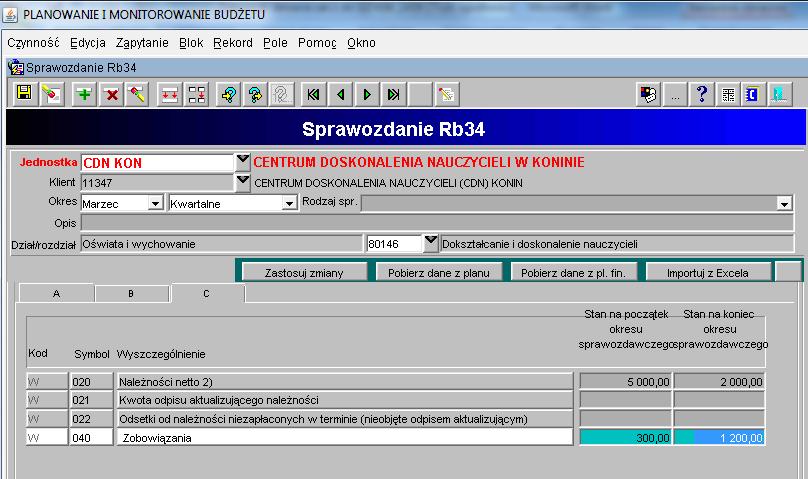
Task: Click the Importuj z Excela button
Action: [708, 273]
